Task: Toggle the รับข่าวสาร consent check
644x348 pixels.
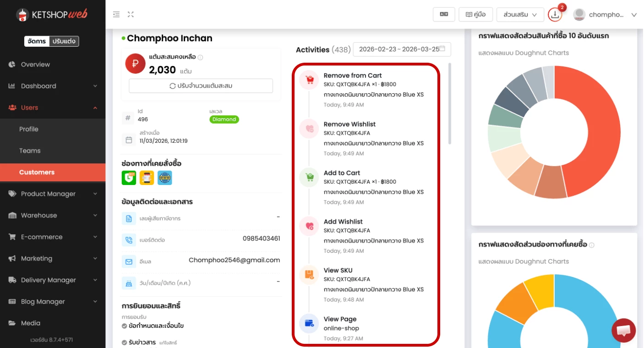Action: (x=124, y=342)
